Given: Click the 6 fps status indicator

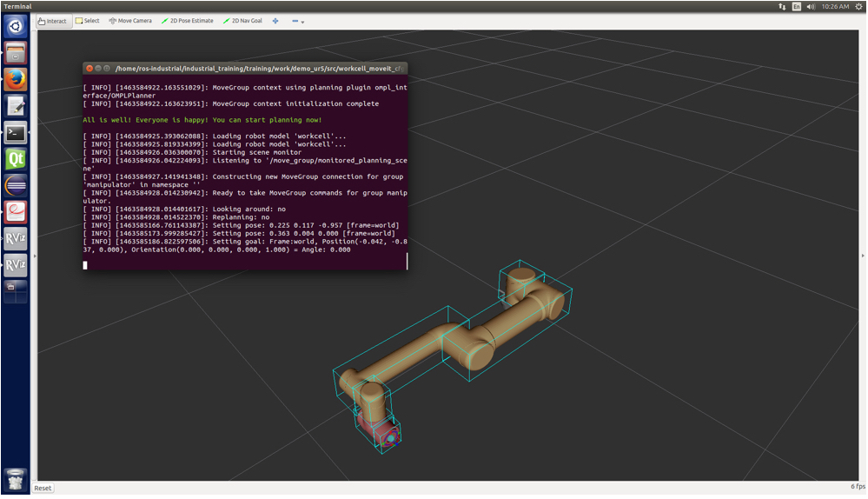Looking at the screenshot, I should [858, 486].
